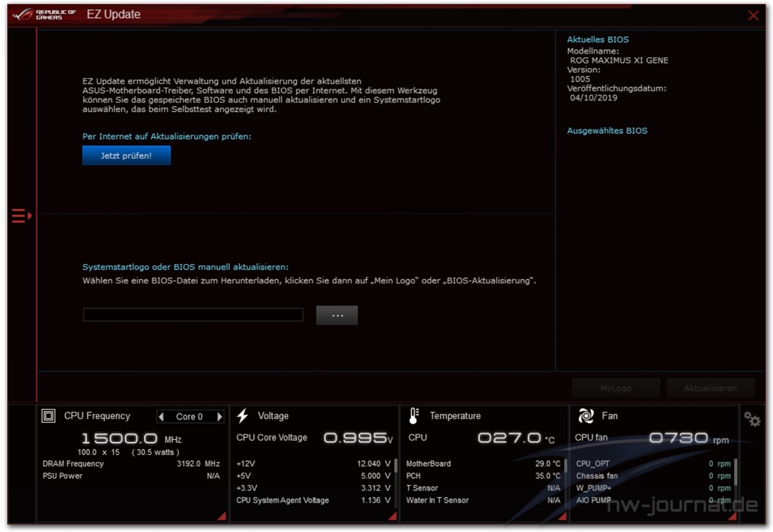Click the ROG Republic of Gamers logo
This screenshot has height=532, width=773.
tap(45, 15)
